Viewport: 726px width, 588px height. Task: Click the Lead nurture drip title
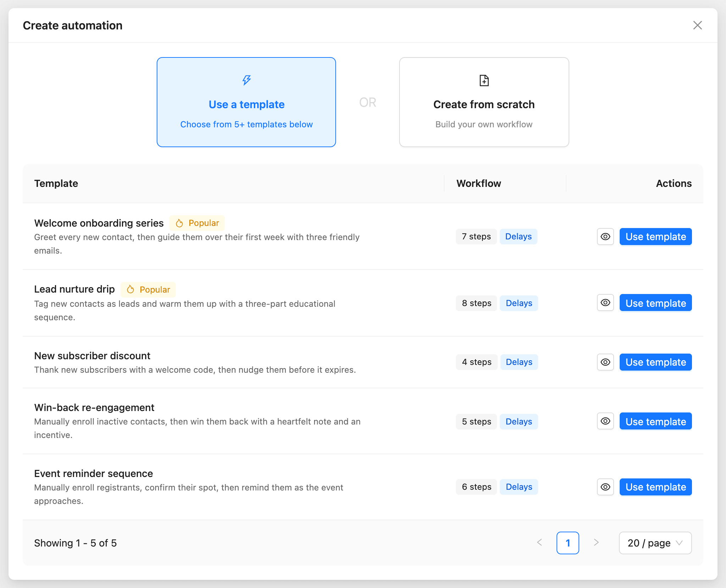74,289
